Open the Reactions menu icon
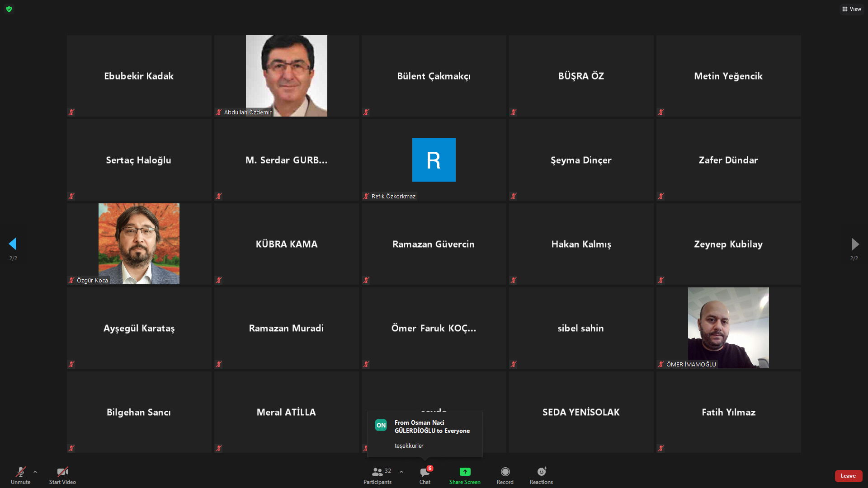Viewport: 868px width, 488px height. [x=541, y=472]
